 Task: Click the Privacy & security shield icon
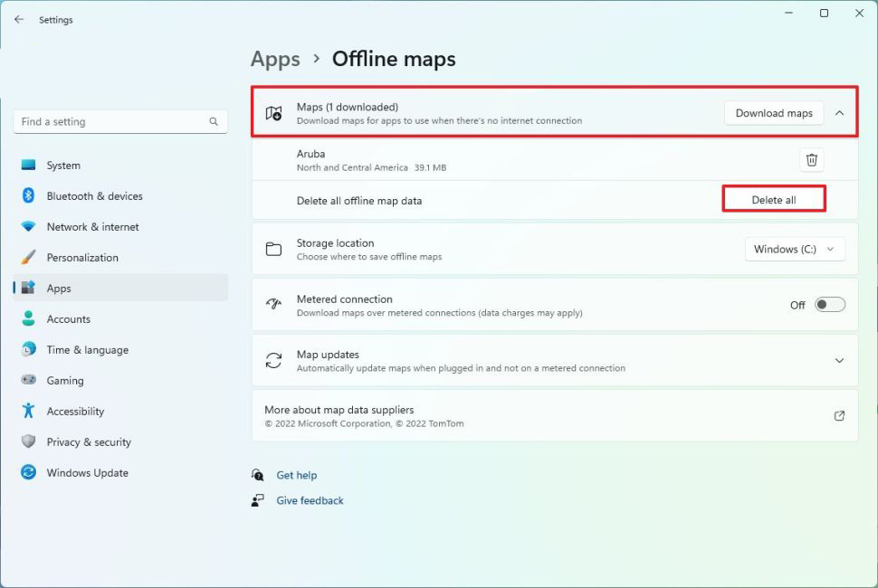[x=28, y=442]
